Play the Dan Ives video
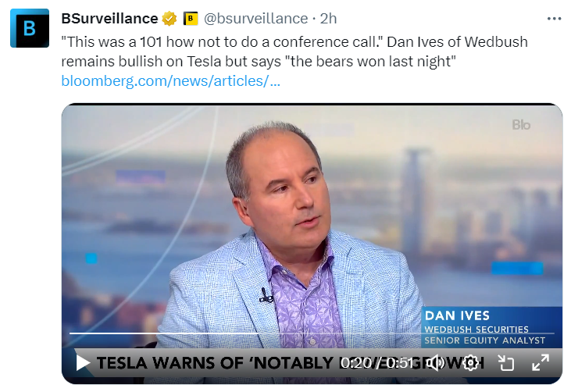 tap(83, 362)
